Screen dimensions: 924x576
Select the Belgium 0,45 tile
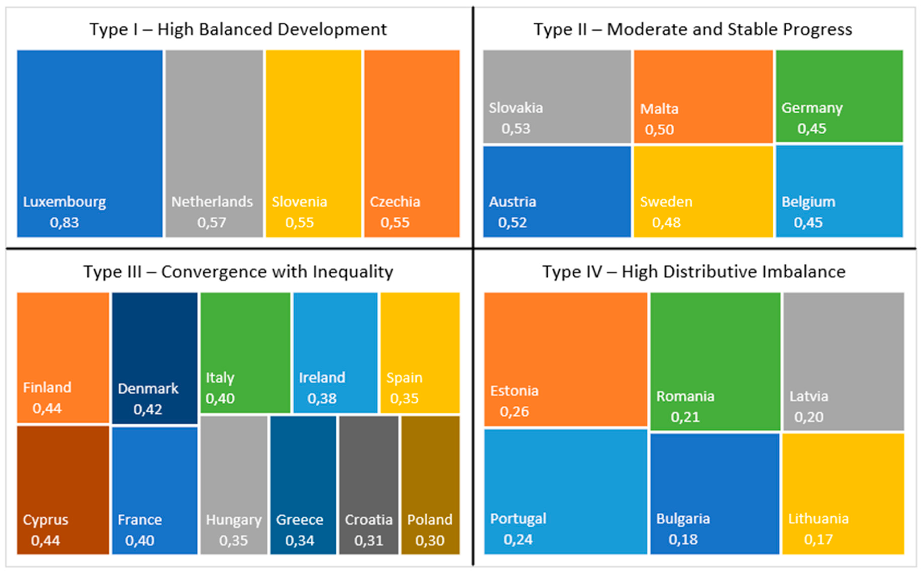(x=839, y=191)
